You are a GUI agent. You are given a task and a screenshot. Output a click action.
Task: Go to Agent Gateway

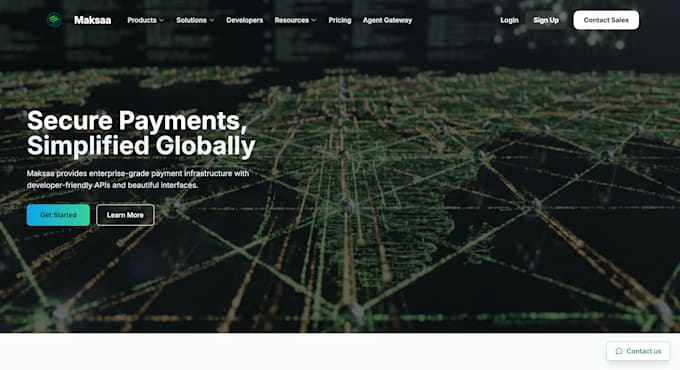(x=387, y=20)
